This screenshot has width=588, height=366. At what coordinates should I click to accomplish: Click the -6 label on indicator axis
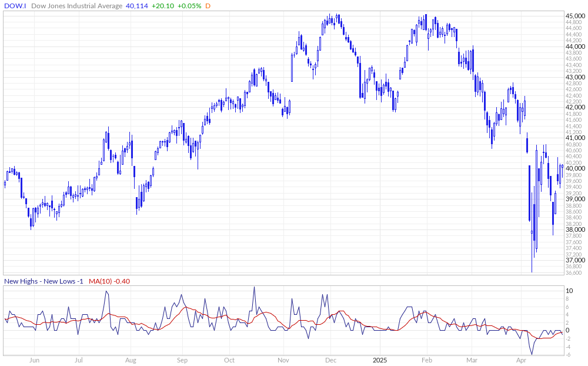point(569,354)
